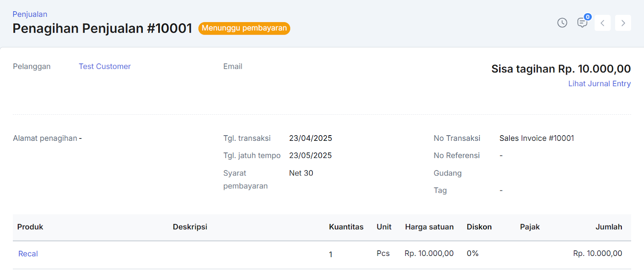Click the blue comment count badge

click(x=588, y=17)
